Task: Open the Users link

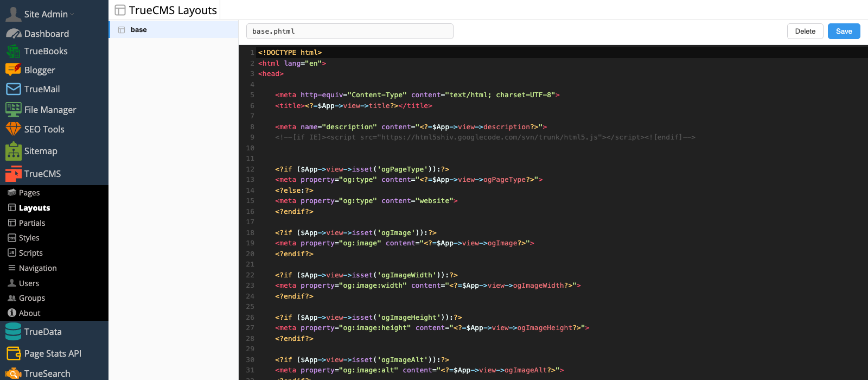Action: pyautogui.click(x=29, y=283)
